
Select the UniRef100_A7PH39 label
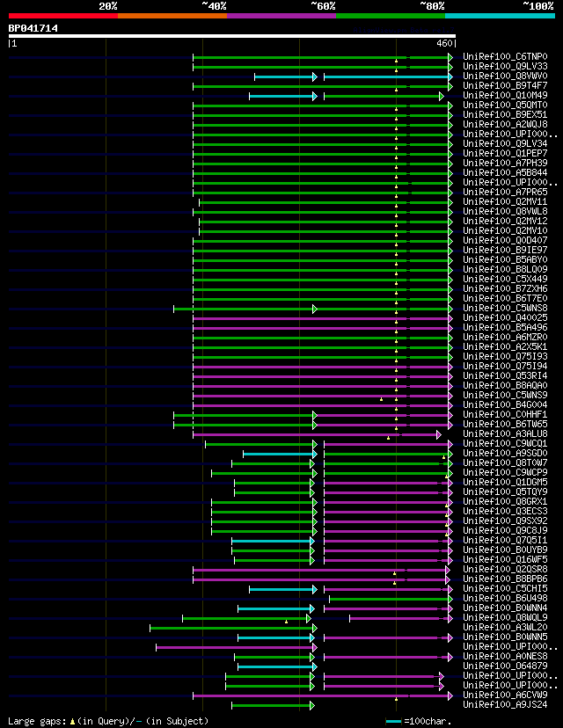505,163
